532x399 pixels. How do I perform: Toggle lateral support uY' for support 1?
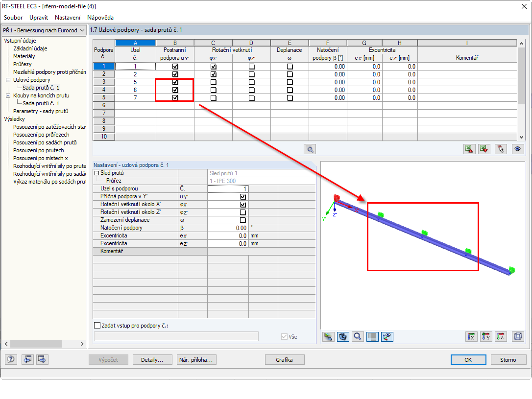click(x=175, y=67)
